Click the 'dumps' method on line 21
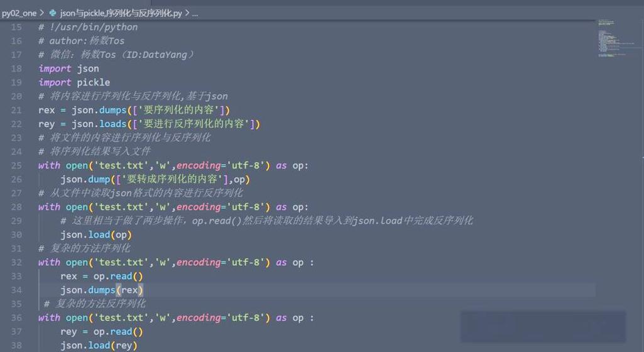644x352 pixels. (112, 110)
